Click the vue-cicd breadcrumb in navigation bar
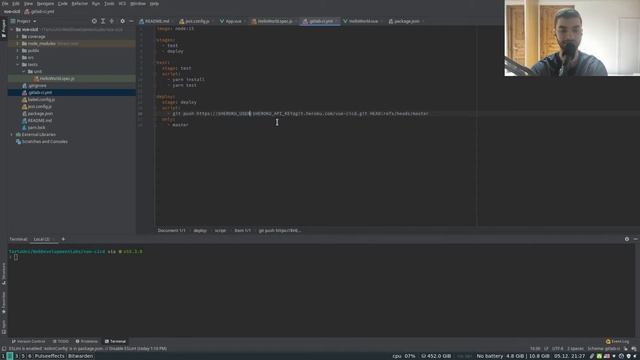 12,11
